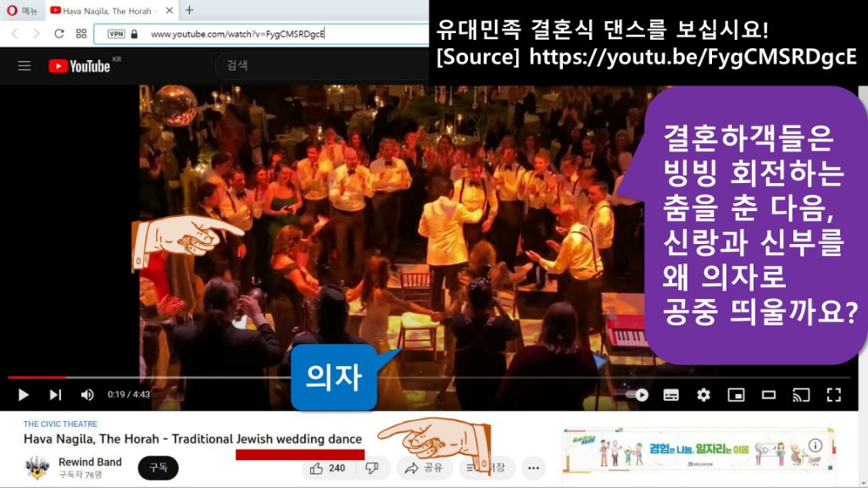Open the more actions ellipsis menu
Viewport: 868px width, 488px height.
click(x=534, y=468)
